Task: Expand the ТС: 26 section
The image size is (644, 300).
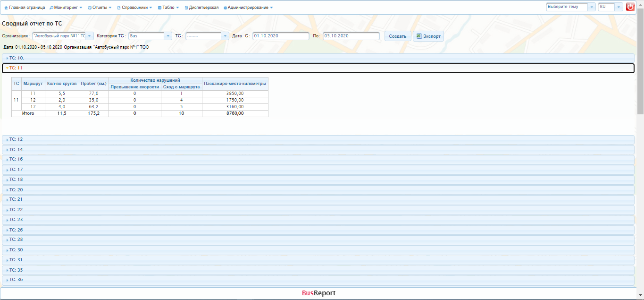Action: [318, 230]
